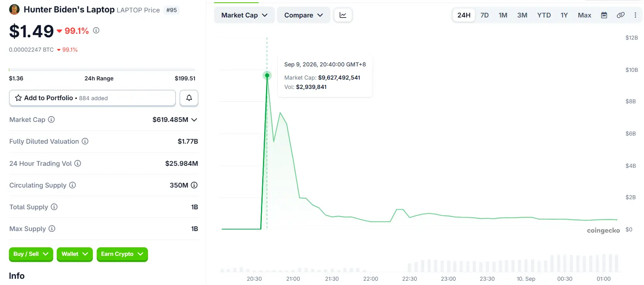Select the 1Y time range tab
The height and width of the screenshot is (285, 644).
pos(564,15)
